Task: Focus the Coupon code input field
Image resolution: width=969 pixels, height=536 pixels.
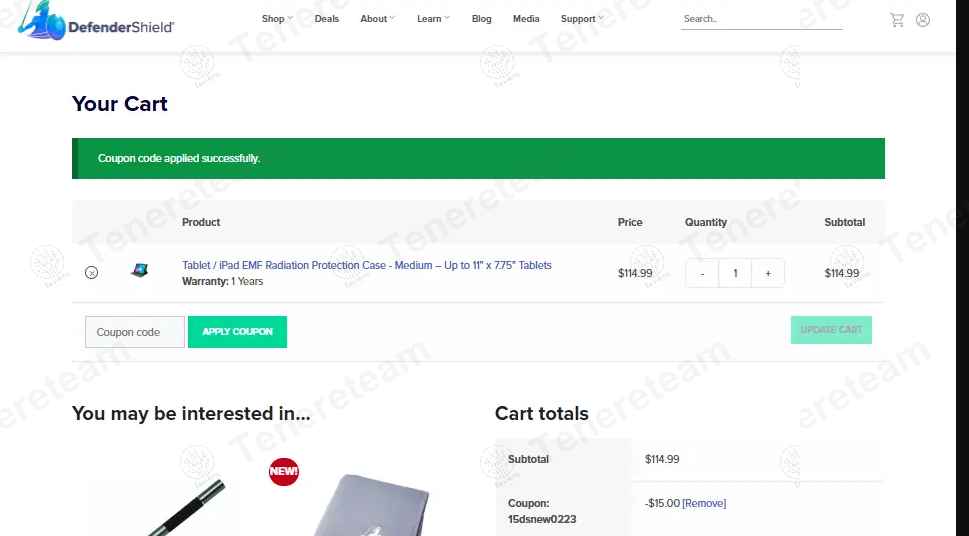Action: 135,332
